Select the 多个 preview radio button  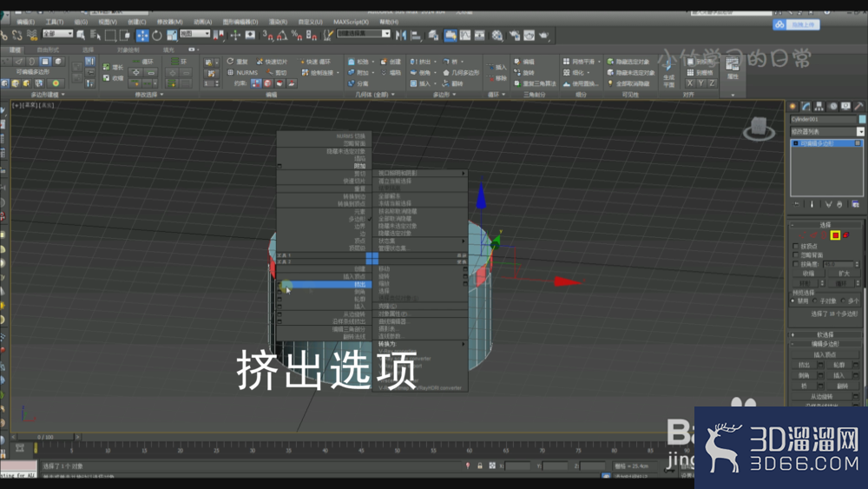tap(843, 301)
